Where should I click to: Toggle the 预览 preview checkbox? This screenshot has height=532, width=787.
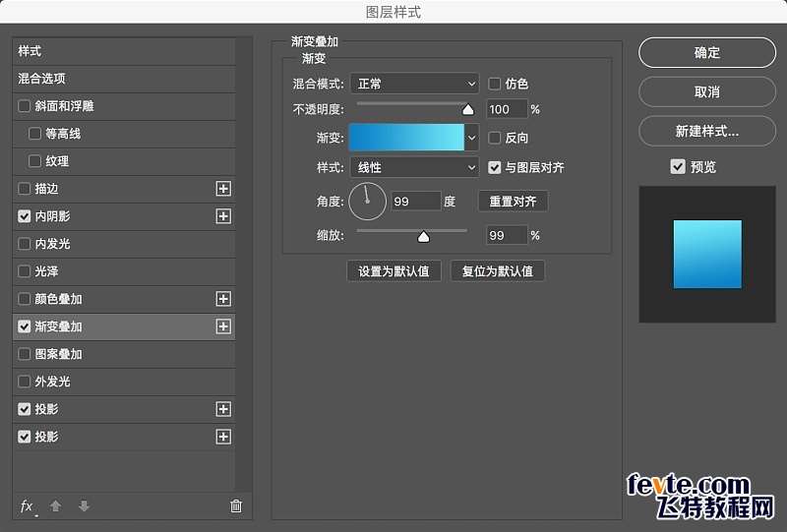678,166
